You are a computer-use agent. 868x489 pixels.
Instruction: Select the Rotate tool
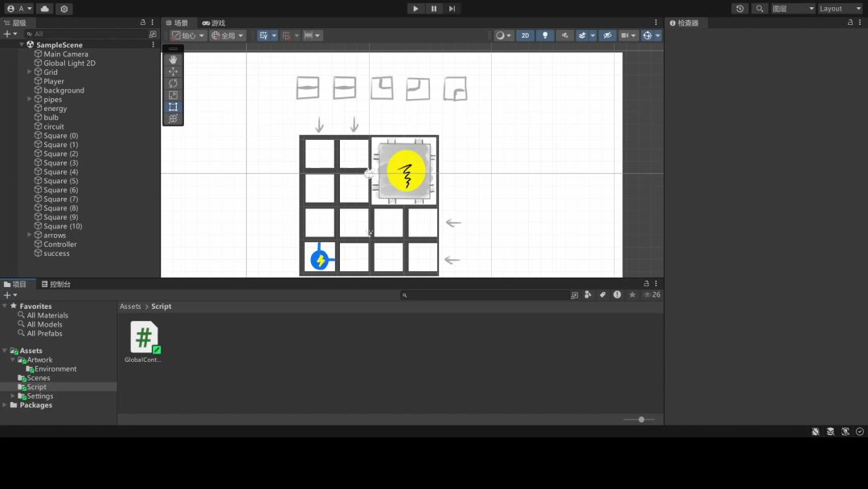coord(173,83)
